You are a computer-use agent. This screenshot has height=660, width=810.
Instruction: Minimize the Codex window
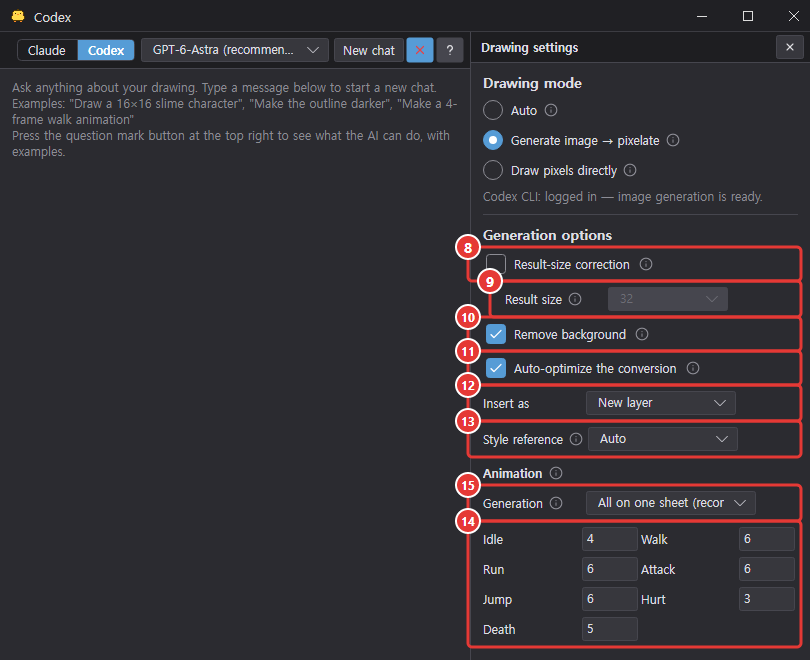pyautogui.click(x=702, y=17)
